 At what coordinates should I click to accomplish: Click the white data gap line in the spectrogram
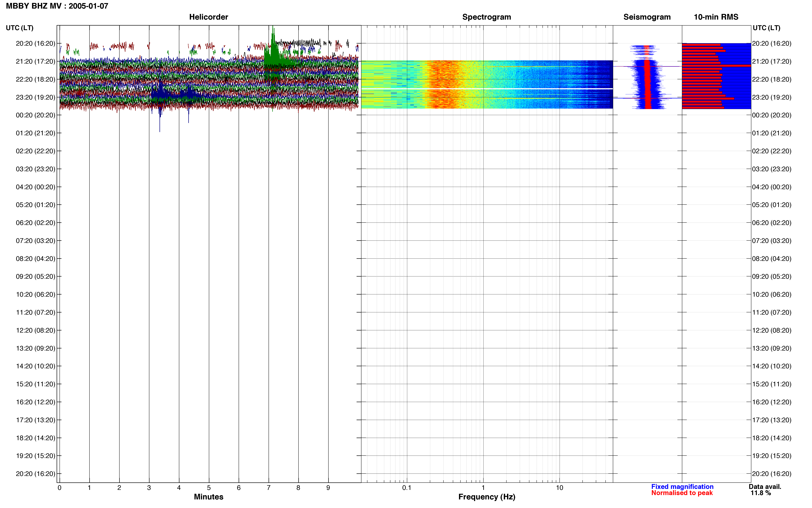pyautogui.click(x=487, y=88)
